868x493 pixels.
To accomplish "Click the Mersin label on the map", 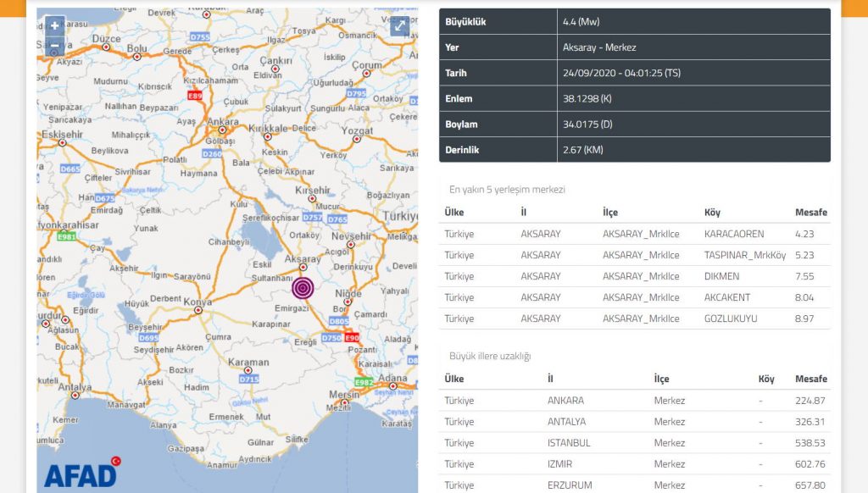I will 344,394.
